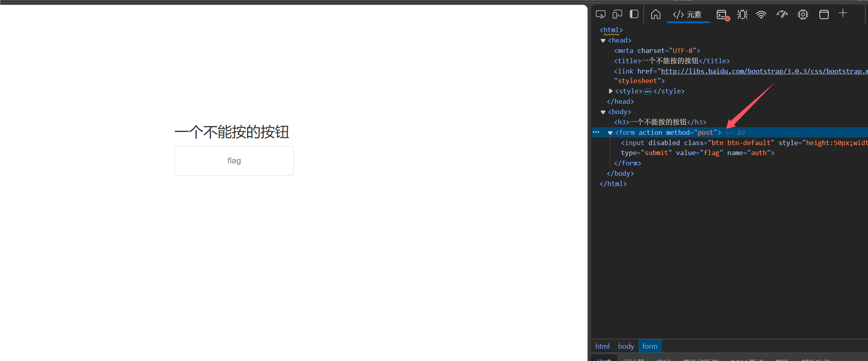The height and width of the screenshot is (361, 868).
Task: Select the title element node
Action: (672, 61)
